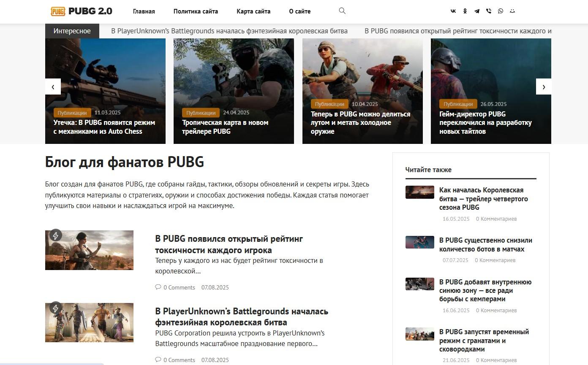Screen dimensions: 588x365
Task: Click 0 Комментариев next to 16.05.2025
Action: [x=496, y=219]
